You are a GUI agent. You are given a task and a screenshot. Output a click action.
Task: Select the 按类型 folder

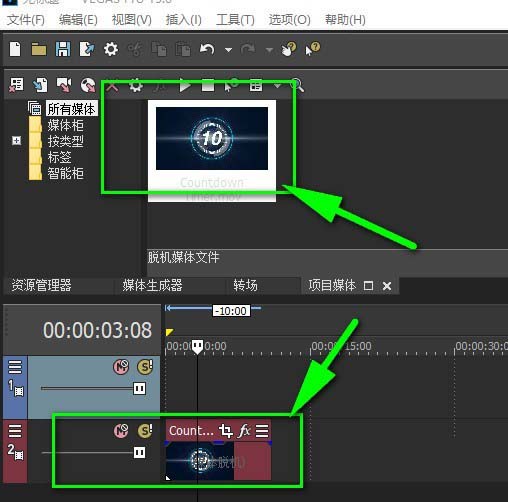click(x=65, y=141)
